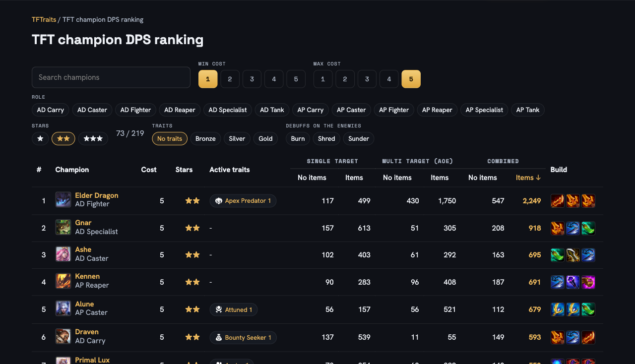This screenshot has width=635, height=364.
Task: Click the Apex Predator 1 trait badge
Action: pyautogui.click(x=243, y=201)
